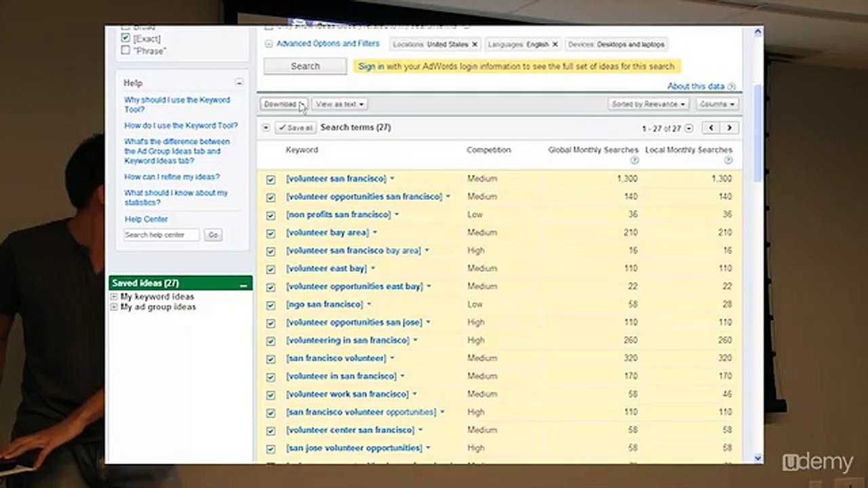Open the arrow menu for [san jose volunteer opportunities]

tap(429, 448)
